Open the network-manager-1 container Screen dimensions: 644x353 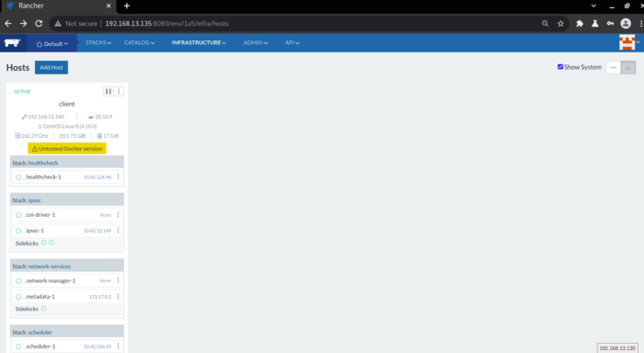tap(50, 280)
